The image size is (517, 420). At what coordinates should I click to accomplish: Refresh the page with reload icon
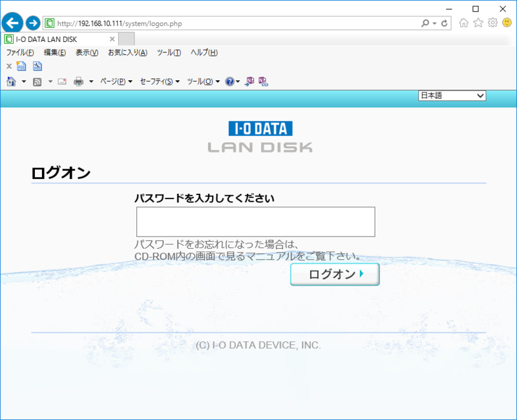click(x=445, y=23)
